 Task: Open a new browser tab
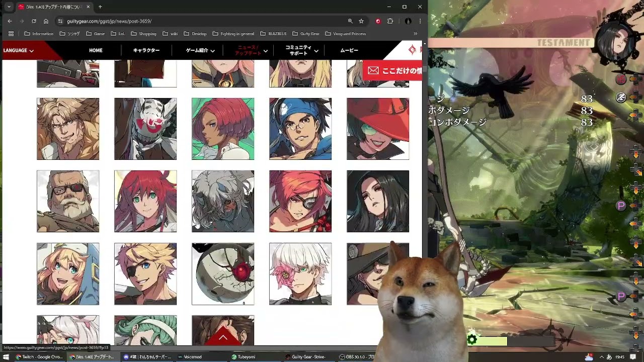[x=100, y=7]
